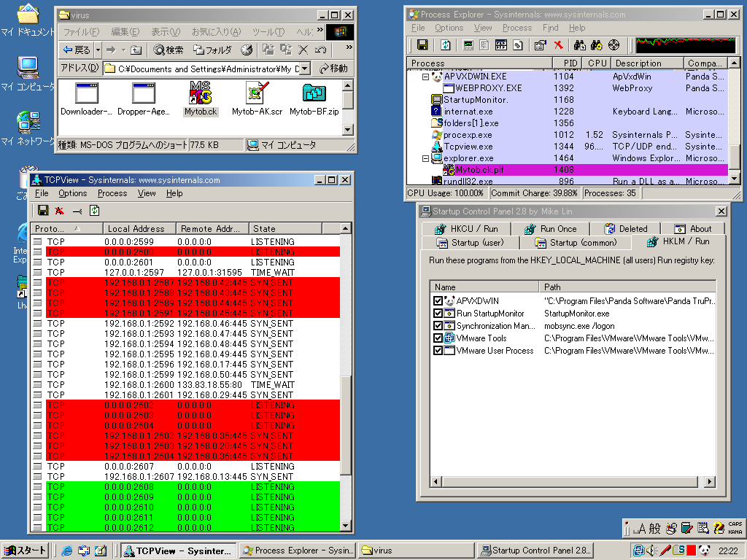
Task: Disable the Run StartupMonitor checkbox
Action: 438,314
